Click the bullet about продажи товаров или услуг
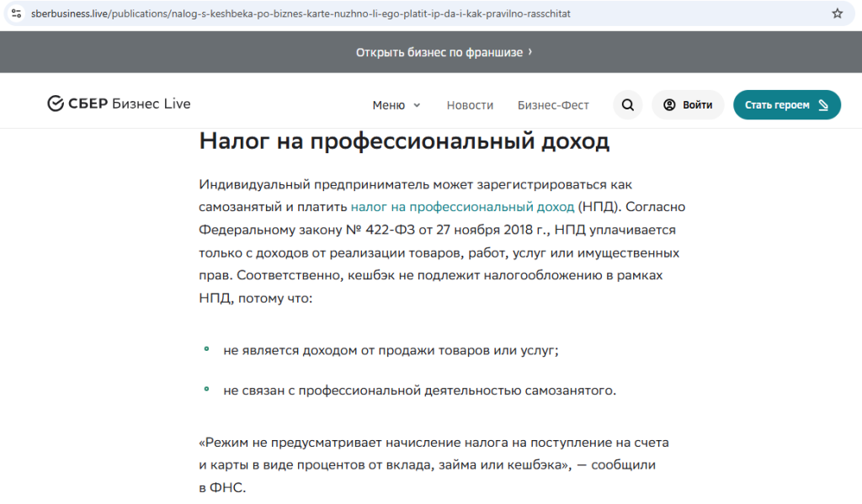The height and width of the screenshot is (504, 862). [x=391, y=351]
